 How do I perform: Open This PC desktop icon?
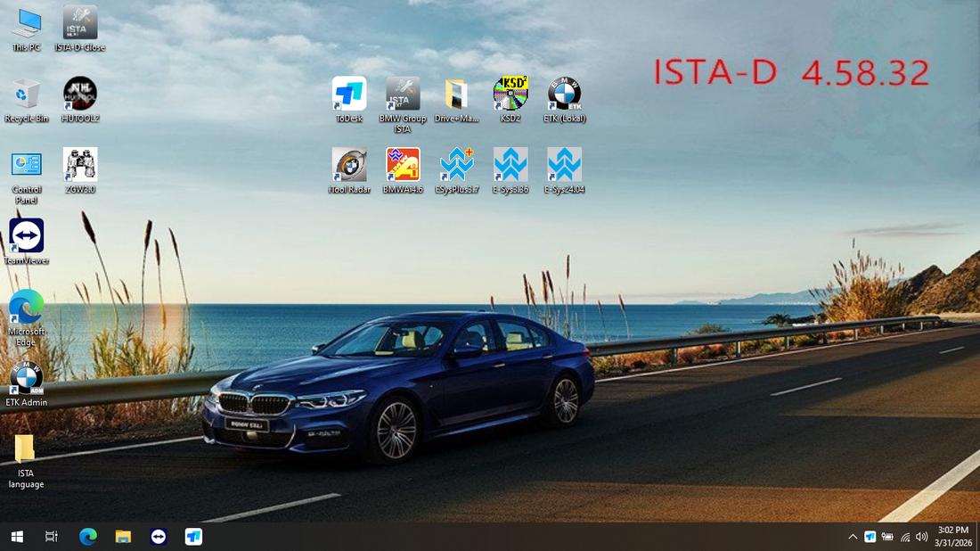(x=26, y=29)
